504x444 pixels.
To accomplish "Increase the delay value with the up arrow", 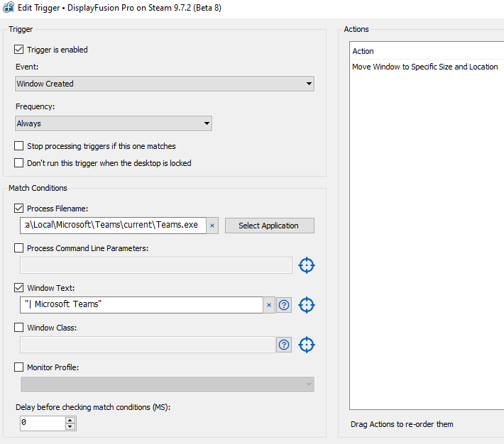I will click(x=70, y=420).
